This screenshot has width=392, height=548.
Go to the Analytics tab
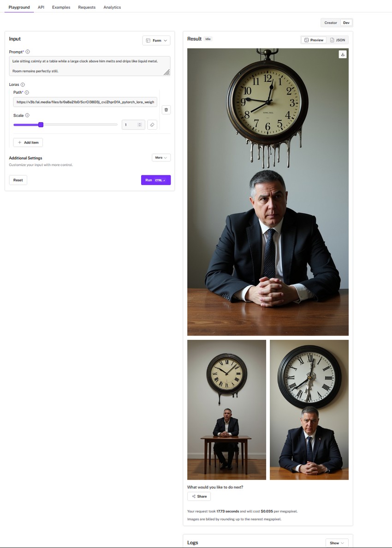coord(112,7)
